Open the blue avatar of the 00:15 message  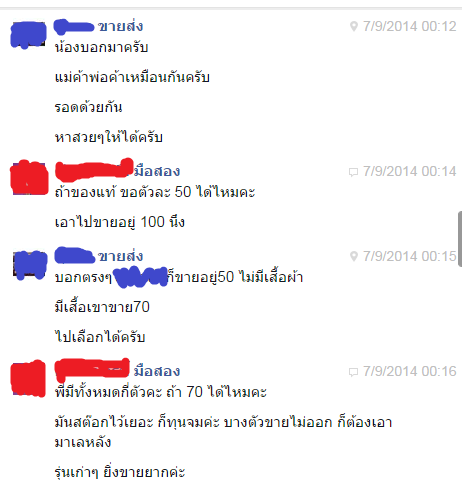click(29, 265)
